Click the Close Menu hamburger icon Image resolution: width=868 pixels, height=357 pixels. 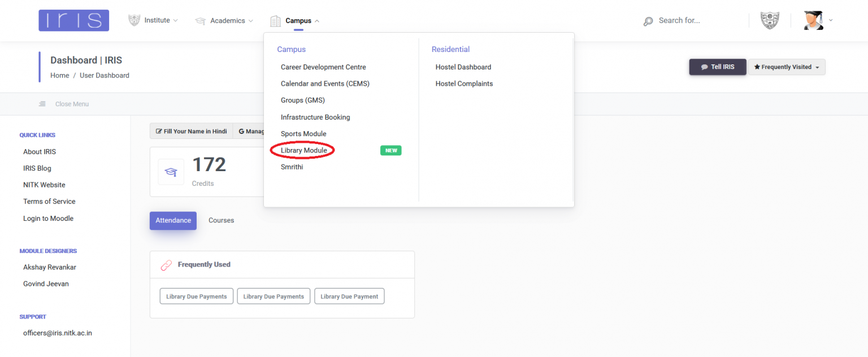coord(42,103)
